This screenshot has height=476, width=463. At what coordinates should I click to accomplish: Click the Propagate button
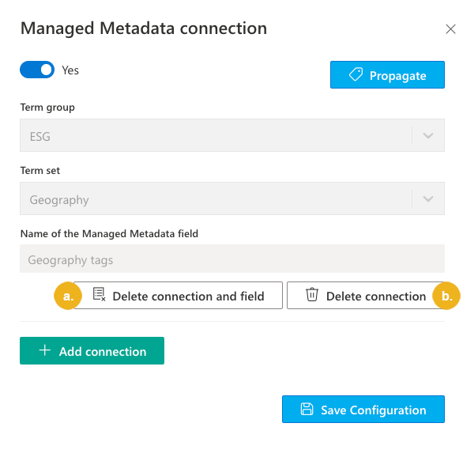click(x=387, y=74)
